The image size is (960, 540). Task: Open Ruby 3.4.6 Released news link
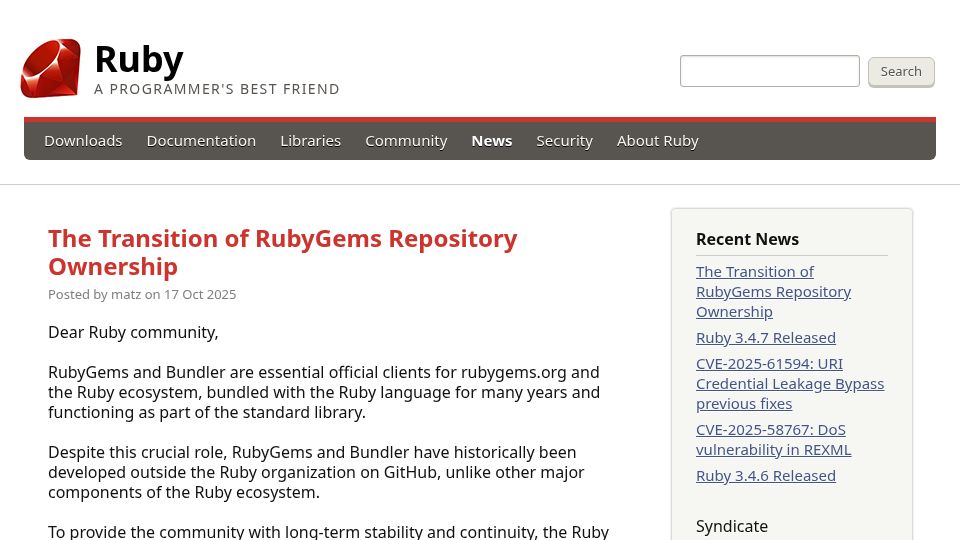tap(766, 476)
